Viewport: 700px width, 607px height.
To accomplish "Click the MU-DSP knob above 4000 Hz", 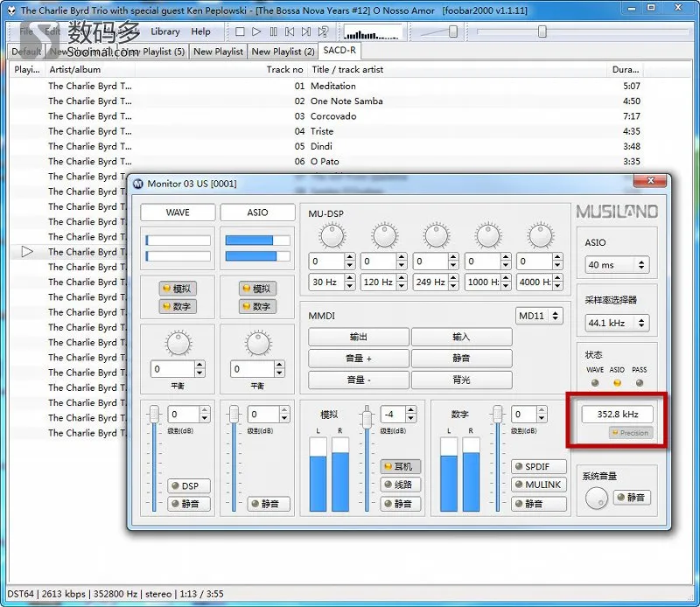I will 540,235.
